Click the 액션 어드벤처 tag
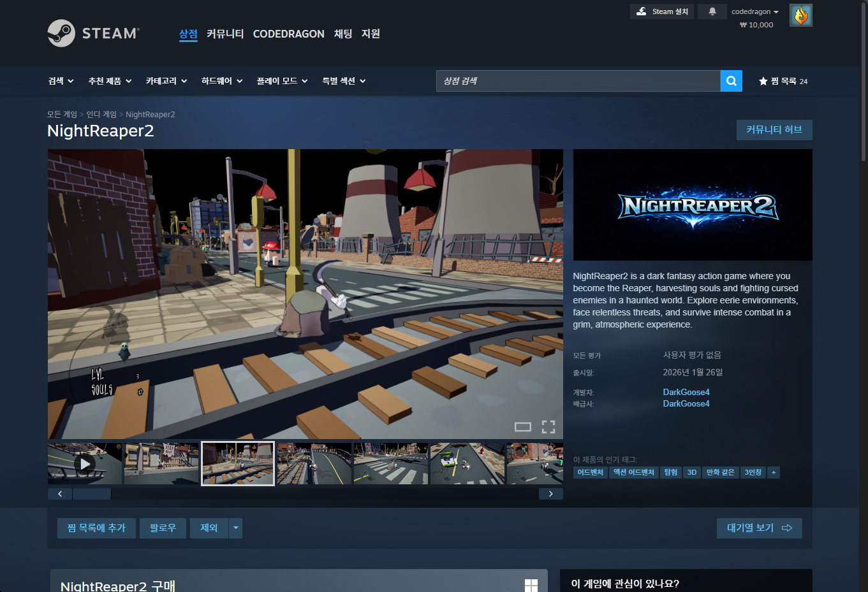The width and height of the screenshot is (868, 592). (x=634, y=472)
